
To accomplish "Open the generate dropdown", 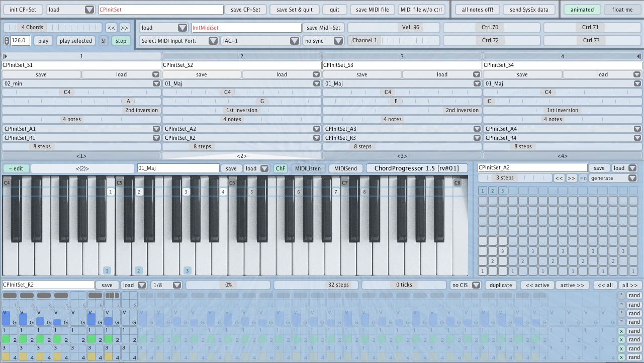I will [613, 177].
